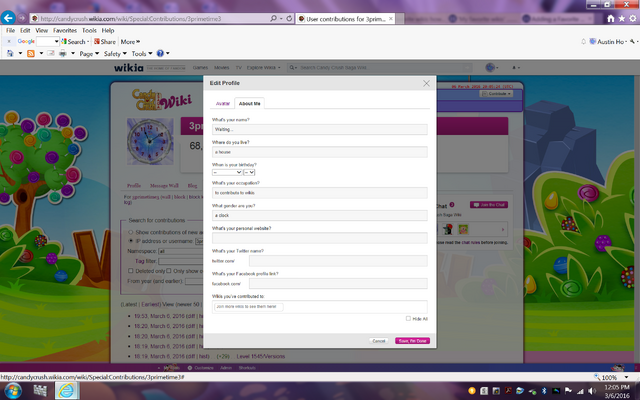The height and width of the screenshot is (400, 640).
Task: Click the Facebook profile link field
Action: (x=338, y=283)
